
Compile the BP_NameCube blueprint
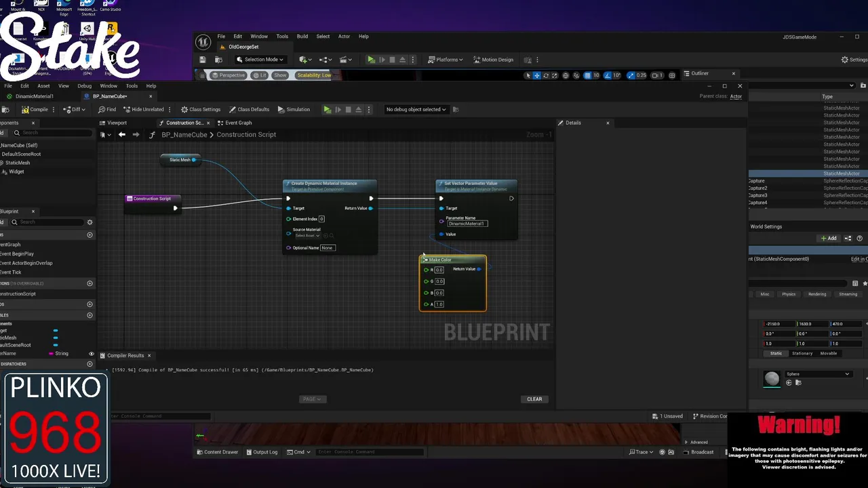[35, 109]
